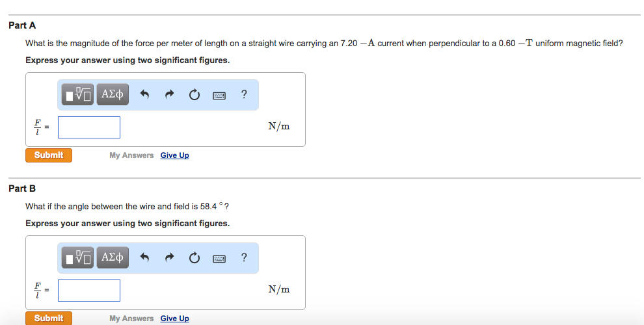Show keyboard shortcuts in Part B toolbar

[219, 258]
